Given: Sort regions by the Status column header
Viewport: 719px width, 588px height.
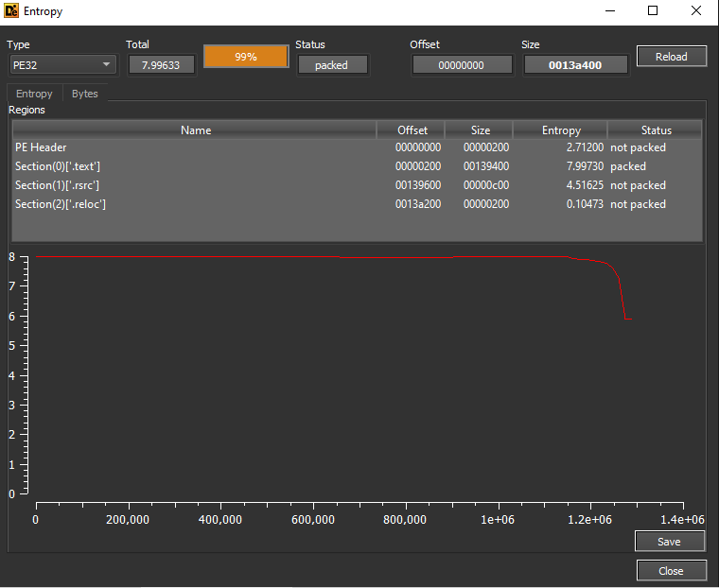Looking at the screenshot, I should [656, 130].
